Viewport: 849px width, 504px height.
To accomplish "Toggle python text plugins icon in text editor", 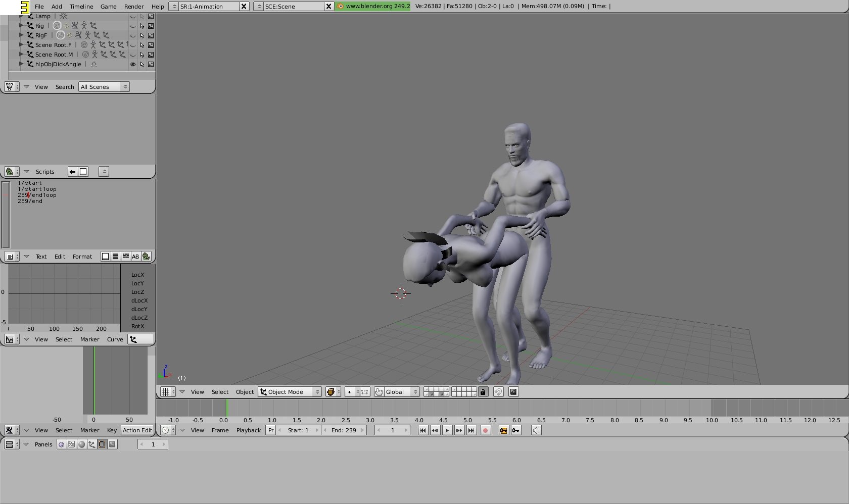I will point(146,257).
